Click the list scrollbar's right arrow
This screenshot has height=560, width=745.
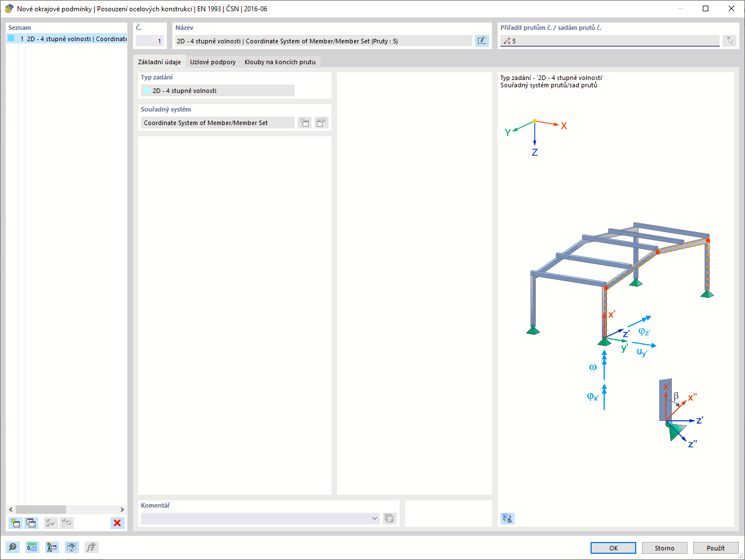(122, 509)
